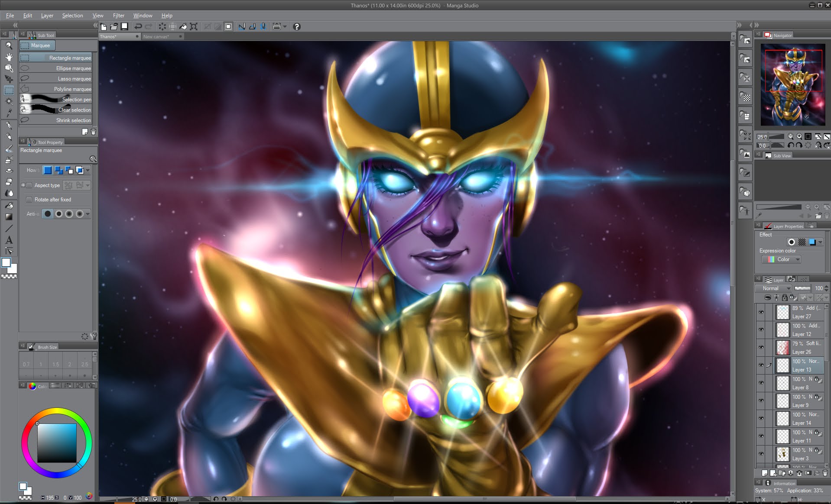
Task: Select the Lasso marquee sub tool
Action: click(x=58, y=78)
